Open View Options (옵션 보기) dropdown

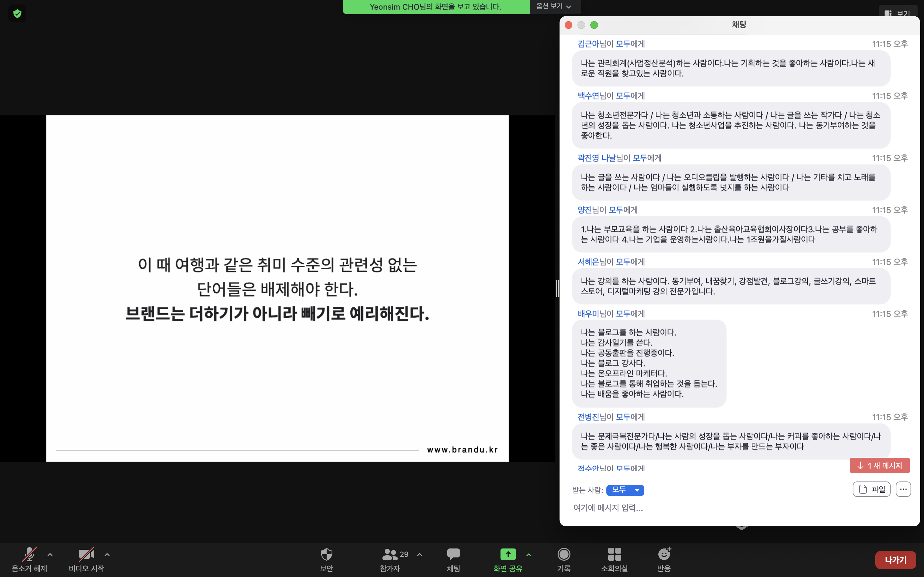click(x=554, y=6)
